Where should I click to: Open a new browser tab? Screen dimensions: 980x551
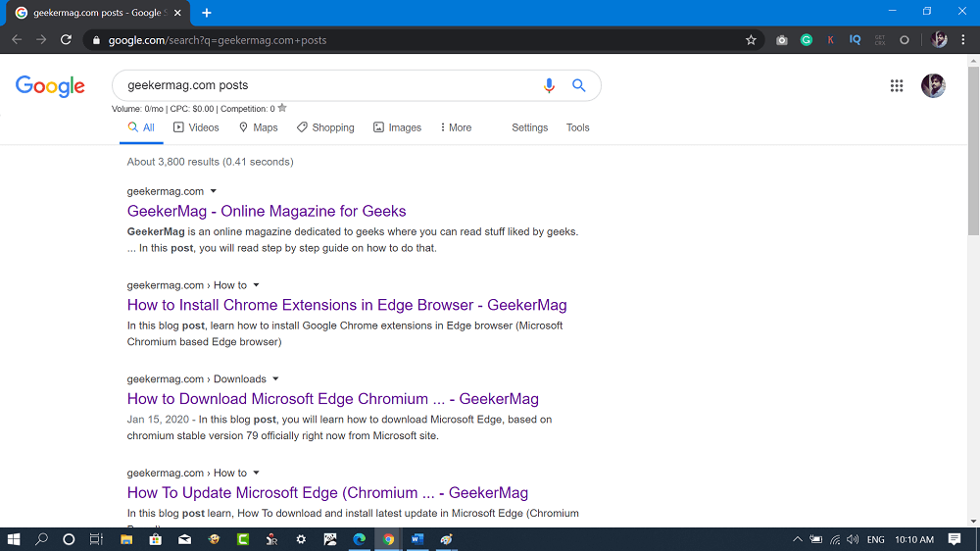(207, 13)
